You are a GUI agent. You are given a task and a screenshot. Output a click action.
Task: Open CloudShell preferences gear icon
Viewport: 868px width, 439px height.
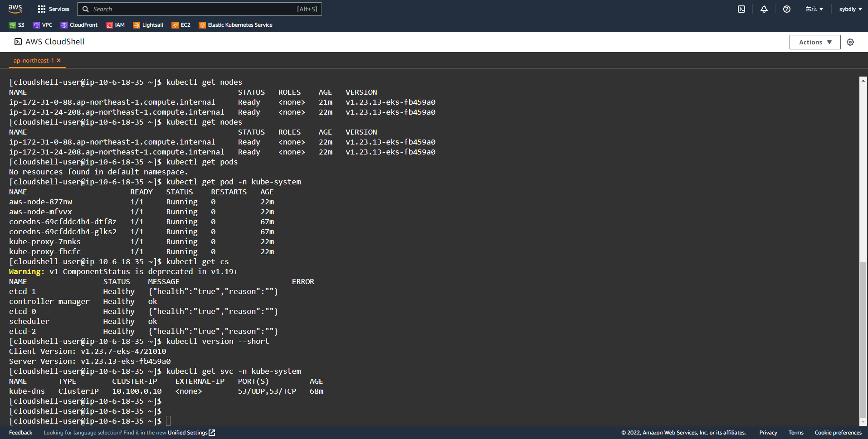click(850, 42)
